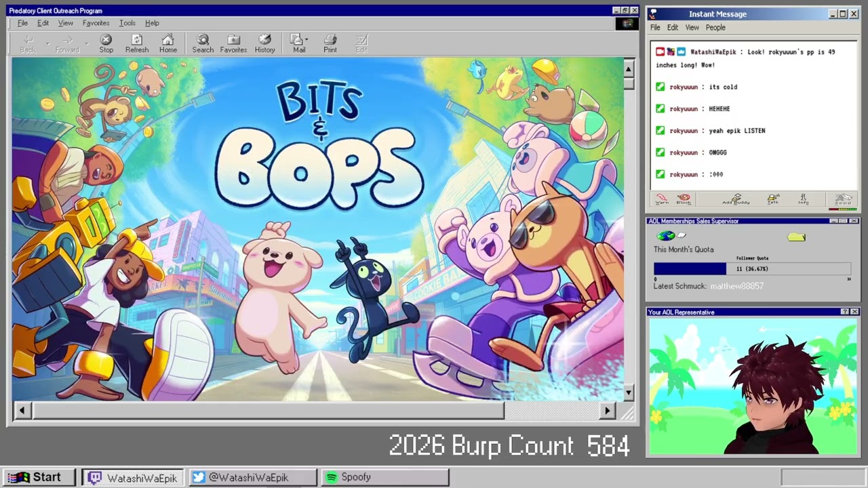Open the Favorites menu in browser

96,23
